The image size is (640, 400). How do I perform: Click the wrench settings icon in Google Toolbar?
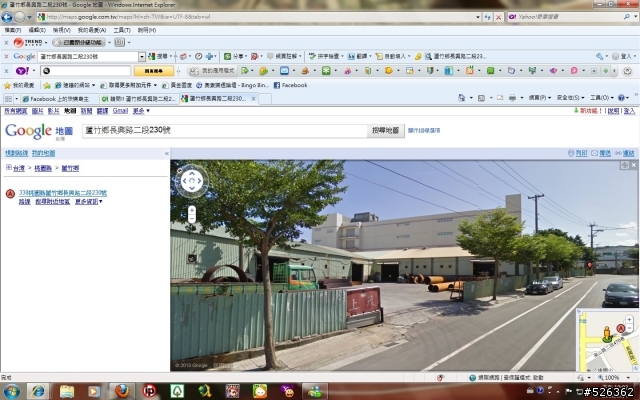tap(599, 56)
